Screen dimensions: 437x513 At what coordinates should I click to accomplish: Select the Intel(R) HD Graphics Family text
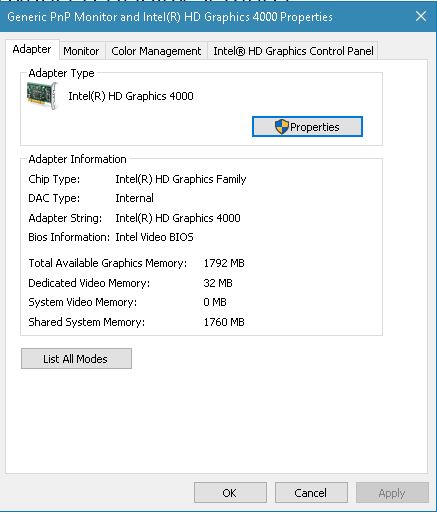(x=181, y=179)
